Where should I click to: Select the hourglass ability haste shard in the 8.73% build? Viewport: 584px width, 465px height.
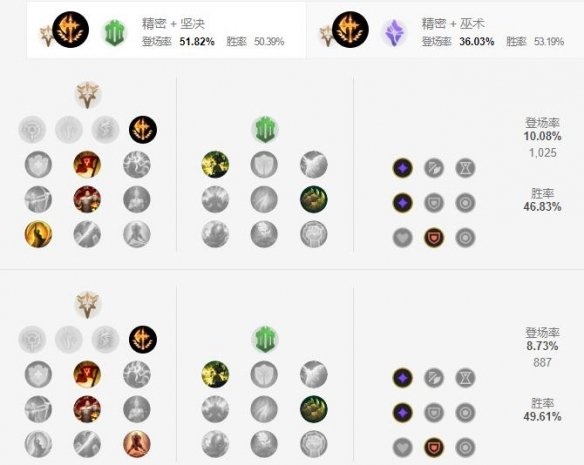(465, 377)
